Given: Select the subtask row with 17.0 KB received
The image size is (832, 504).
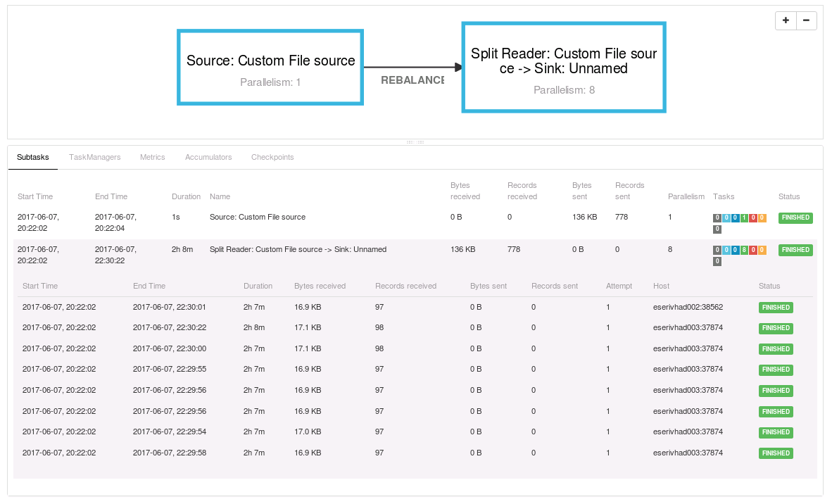Looking at the screenshot, I should point(308,432).
